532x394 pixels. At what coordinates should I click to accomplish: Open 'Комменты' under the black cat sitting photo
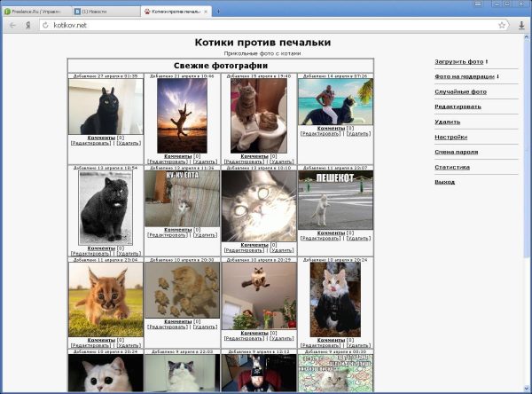point(101,138)
